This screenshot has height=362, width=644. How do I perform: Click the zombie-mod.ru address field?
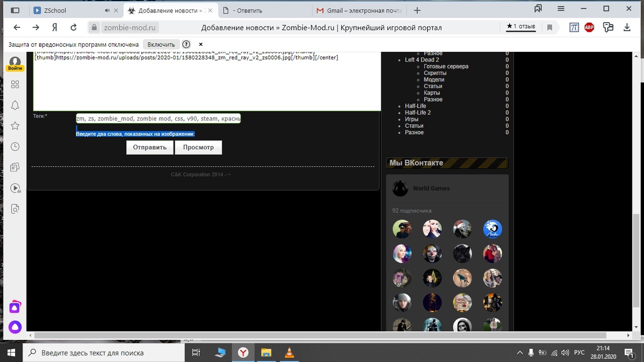130,28
